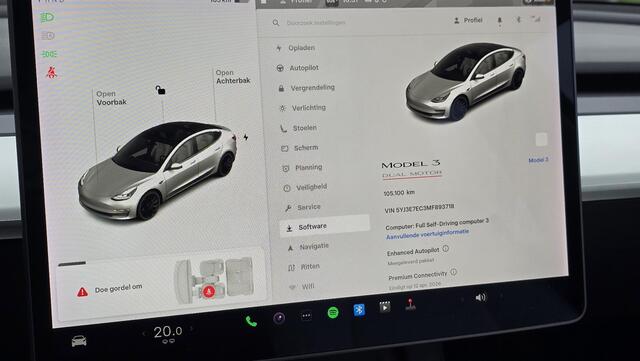The width and height of the screenshot is (640, 361).
Task: Tap the info icon beside Premium Connectivity
Action: tap(453, 272)
